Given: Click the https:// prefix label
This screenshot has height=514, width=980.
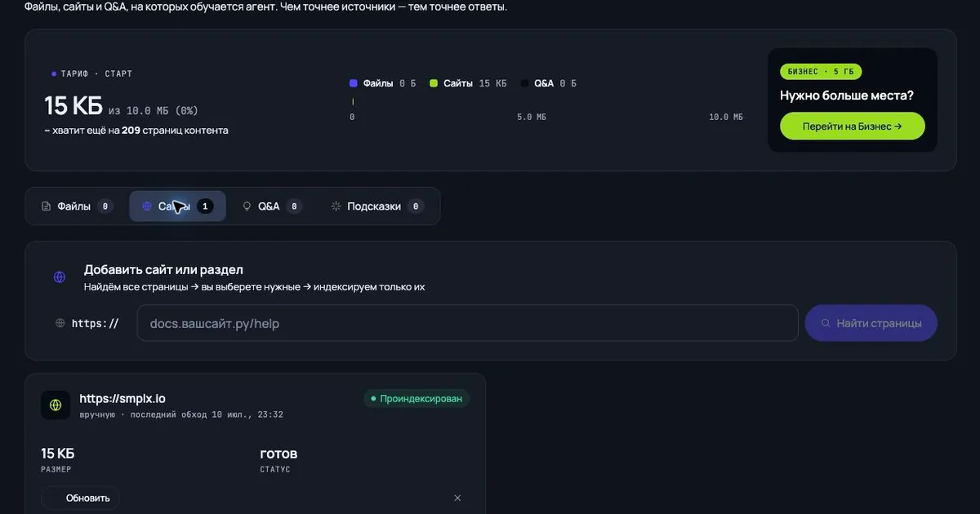Looking at the screenshot, I should [95, 323].
